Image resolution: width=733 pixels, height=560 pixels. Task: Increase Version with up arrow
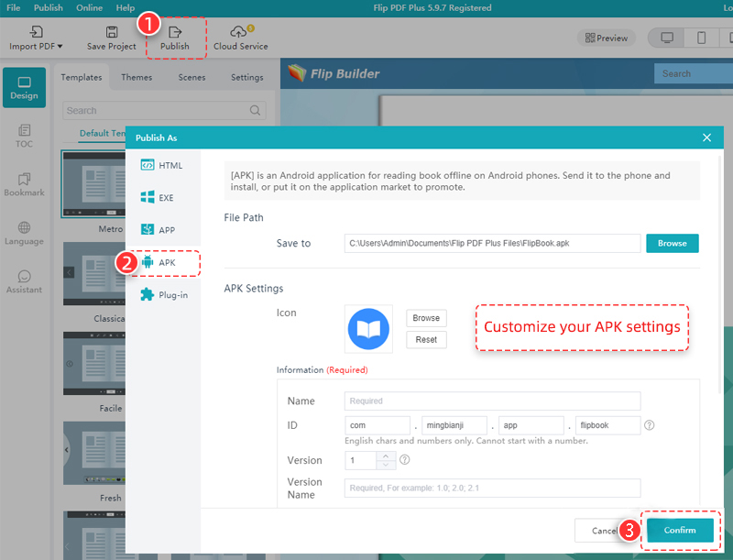(386, 456)
